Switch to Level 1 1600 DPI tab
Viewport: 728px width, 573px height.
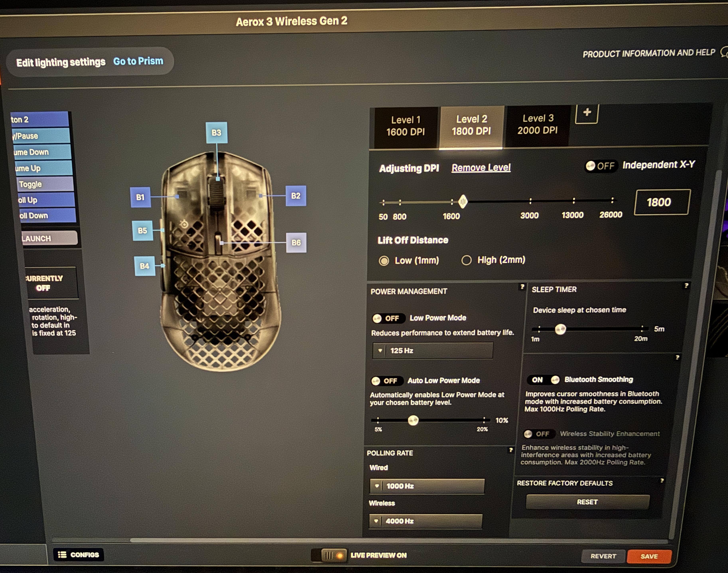tap(405, 126)
